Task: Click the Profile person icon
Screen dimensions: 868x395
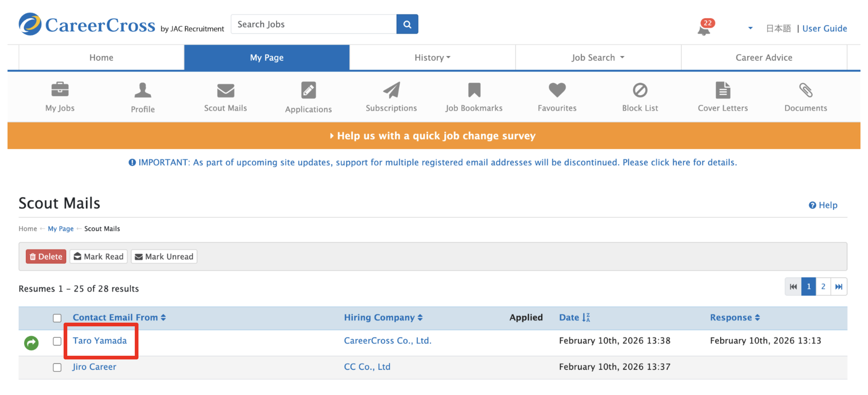Action: pos(142,90)
